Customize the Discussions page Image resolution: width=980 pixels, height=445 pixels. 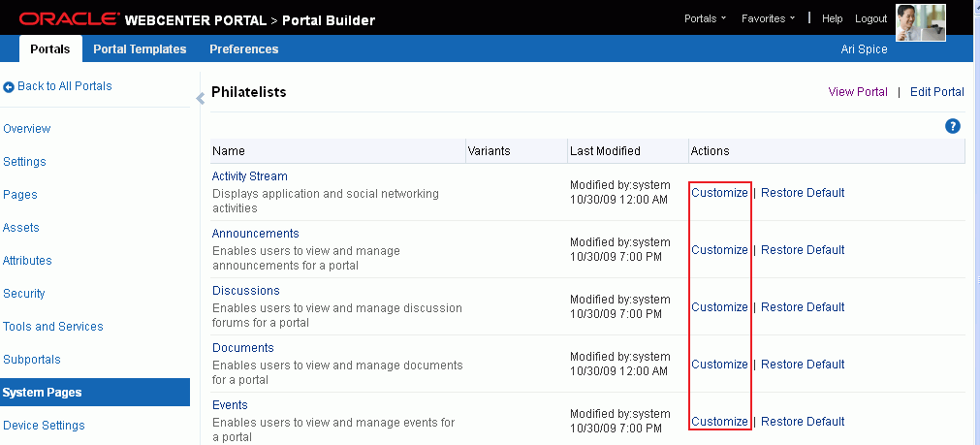coord(719,307)
